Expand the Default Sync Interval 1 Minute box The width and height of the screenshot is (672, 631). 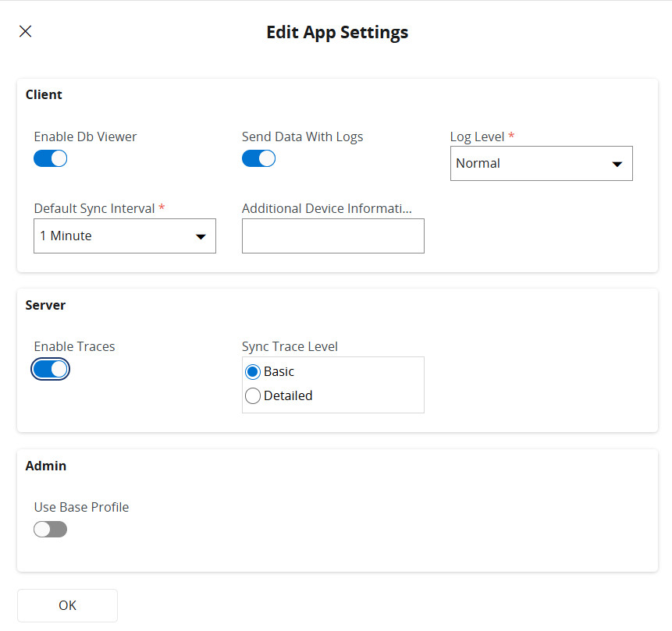pos(114,236)
